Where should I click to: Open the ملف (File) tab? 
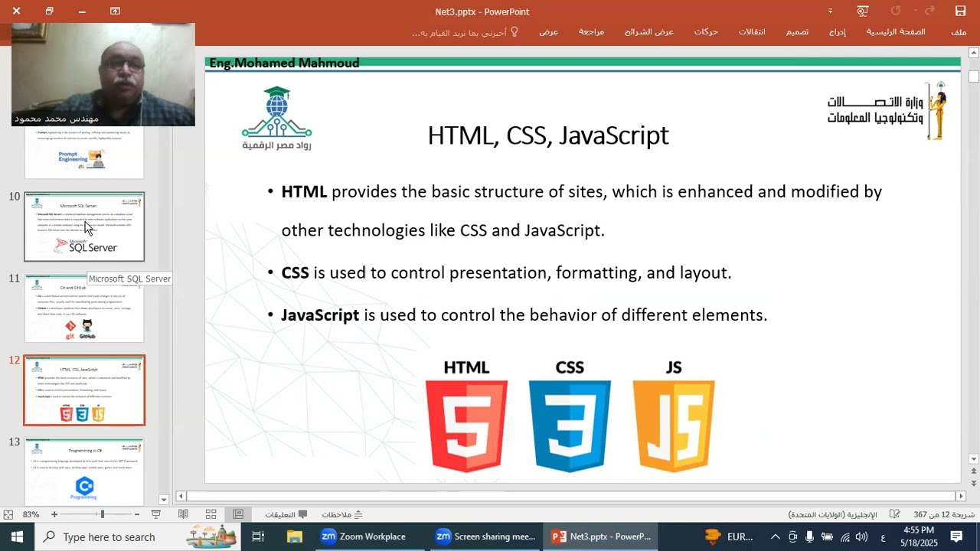click(959, 32)
